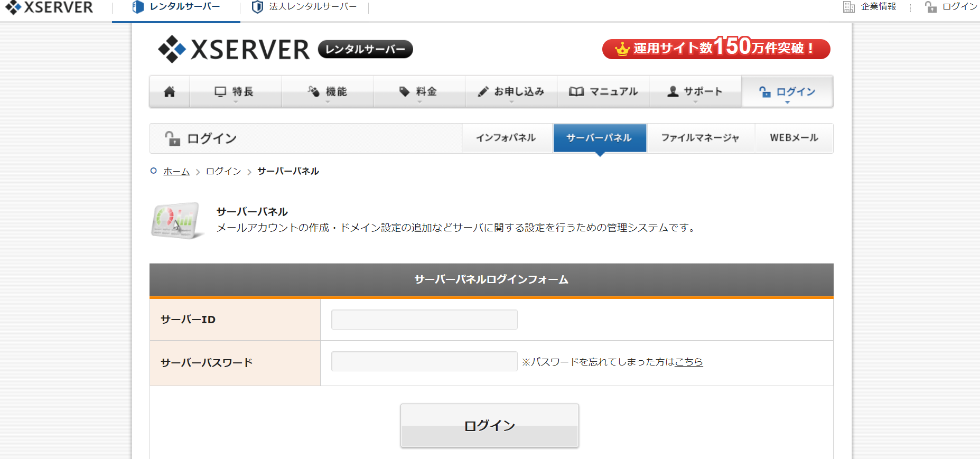The image size is (980, 459).
Task: Click the blue rental server icon in top bar
Action: click(x=138, y=7)
